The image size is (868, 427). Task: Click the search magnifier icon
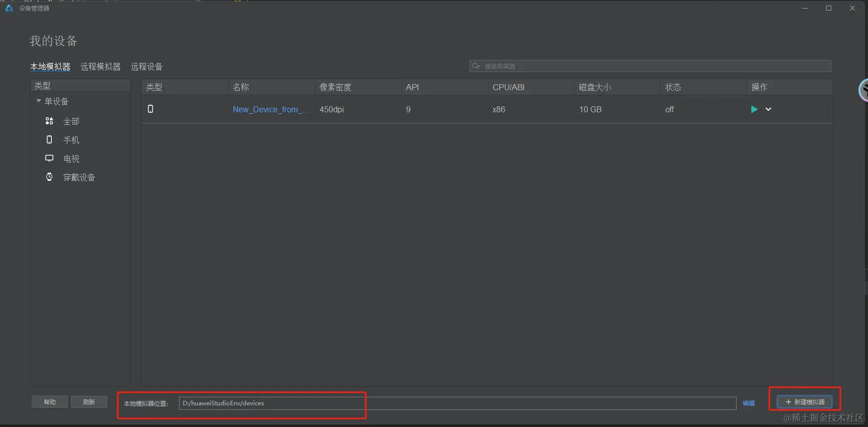click(476, 66)
